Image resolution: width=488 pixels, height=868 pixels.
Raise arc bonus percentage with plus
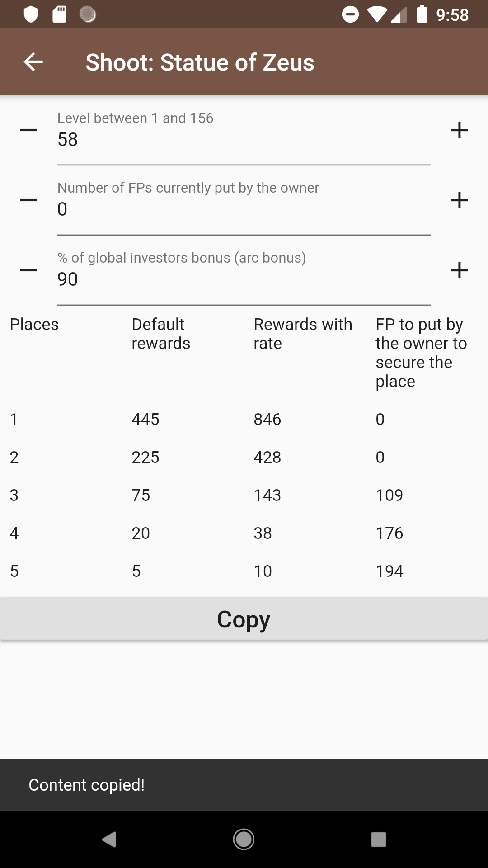pos(459,270)
